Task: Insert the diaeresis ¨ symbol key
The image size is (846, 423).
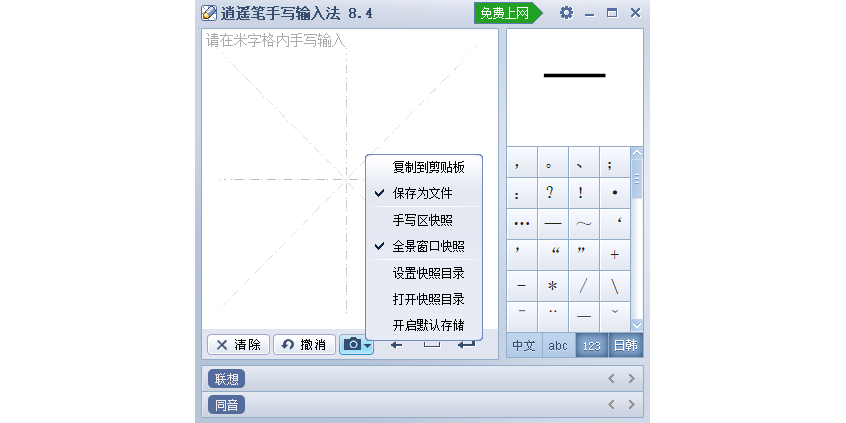Action: tap(553, 317)
